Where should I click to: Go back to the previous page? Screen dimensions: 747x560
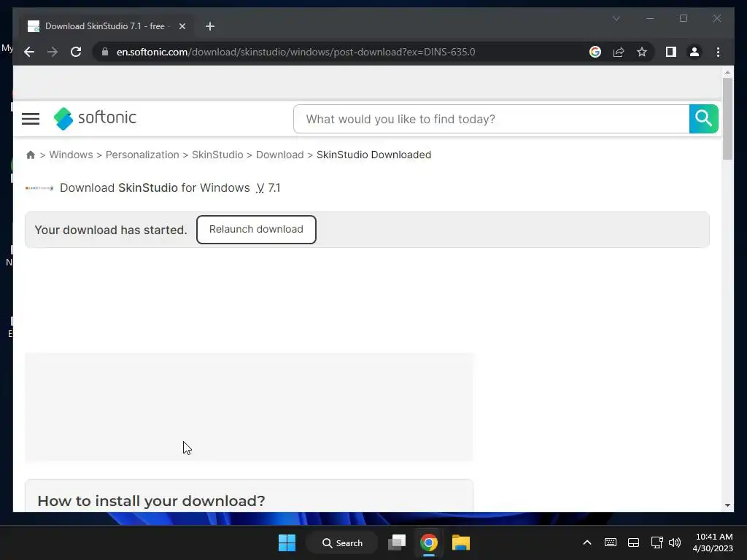(x=29, y=52)
